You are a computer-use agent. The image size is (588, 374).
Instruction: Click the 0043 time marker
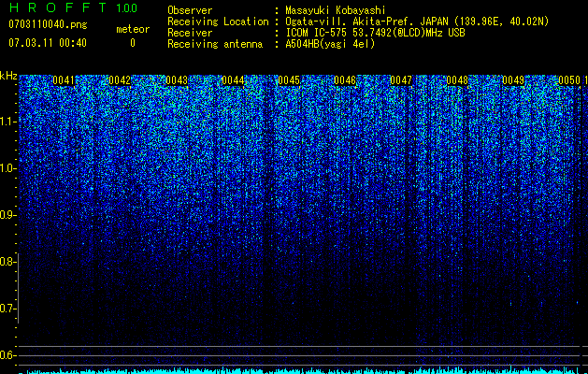[177, 80]
